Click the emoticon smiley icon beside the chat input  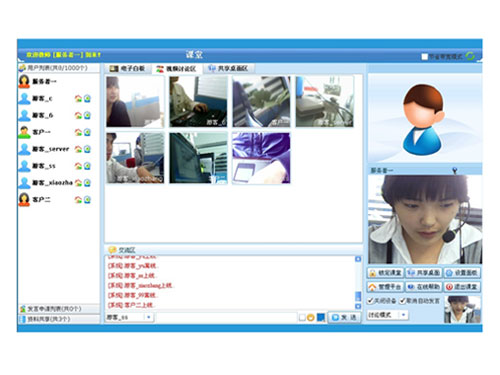311,318
